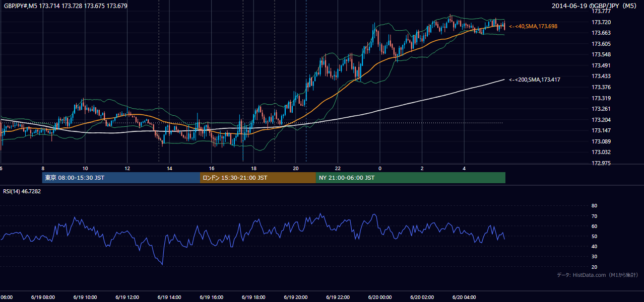Screen dimensions: 644x302
Task: Click the 6/19 14:00 bottom time label
Action: point(169,297)
